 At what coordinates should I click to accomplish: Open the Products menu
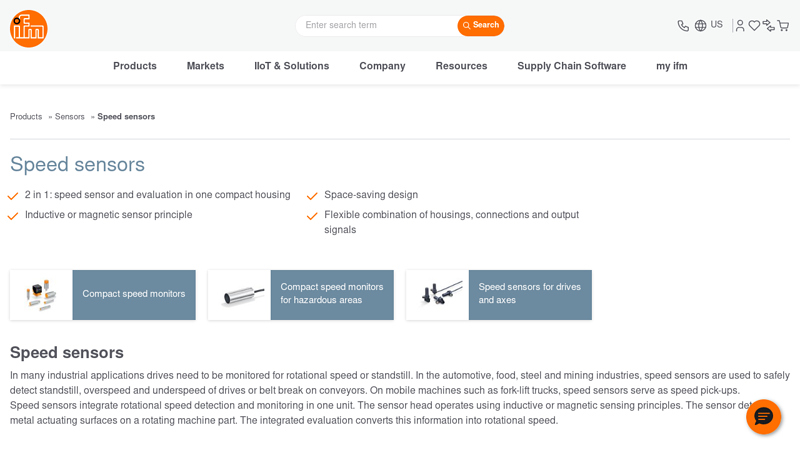[135, 66]
